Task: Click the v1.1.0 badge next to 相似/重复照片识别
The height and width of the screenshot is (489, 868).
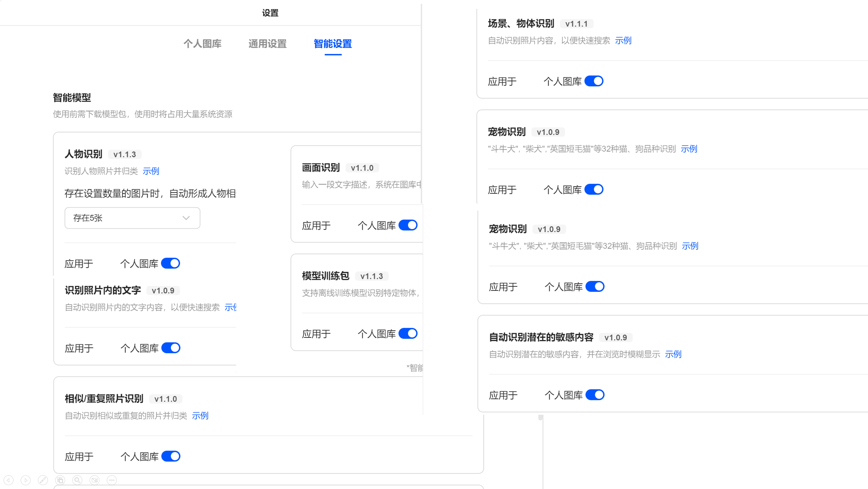Action: coord(166,399)
